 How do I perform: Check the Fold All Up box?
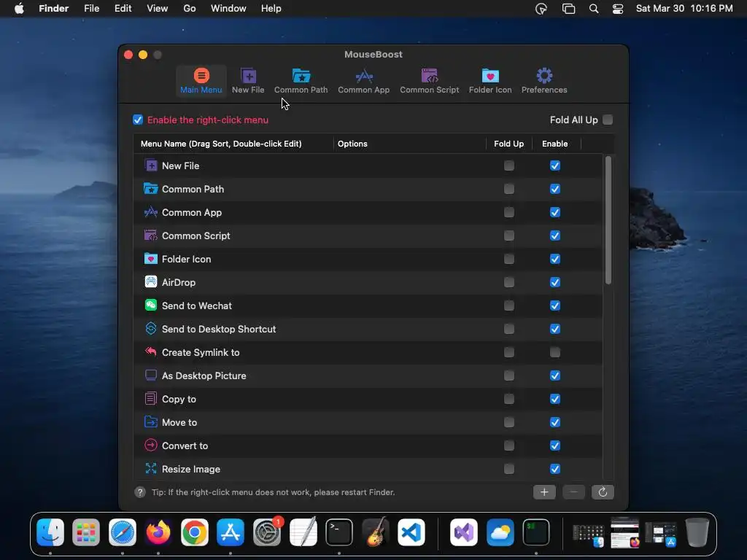(608, 120)
